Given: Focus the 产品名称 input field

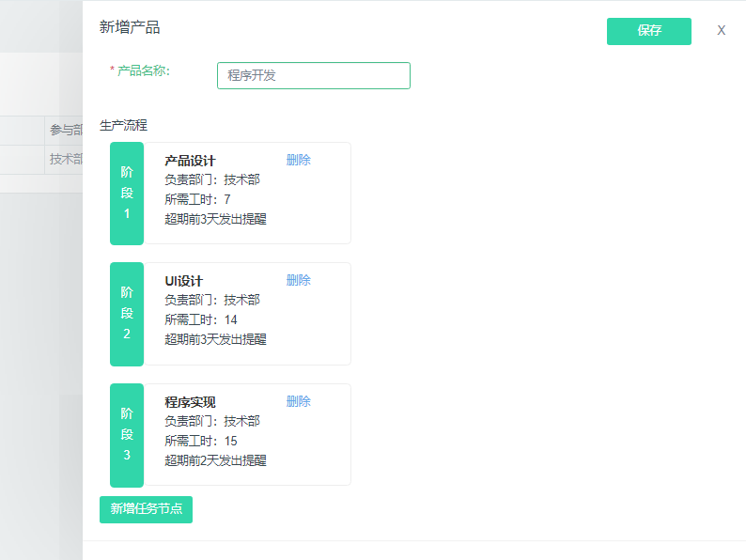Looking at the screenshot, I should tap(313, 76).
